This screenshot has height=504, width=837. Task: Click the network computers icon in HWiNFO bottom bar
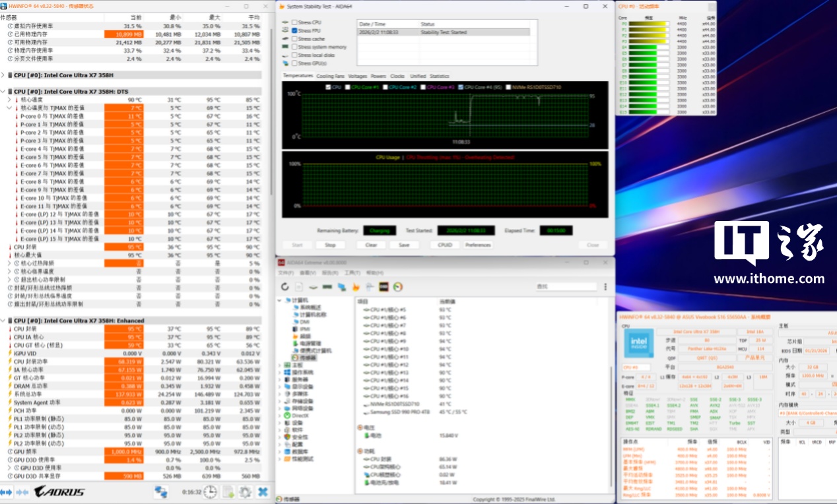(161, 491)
